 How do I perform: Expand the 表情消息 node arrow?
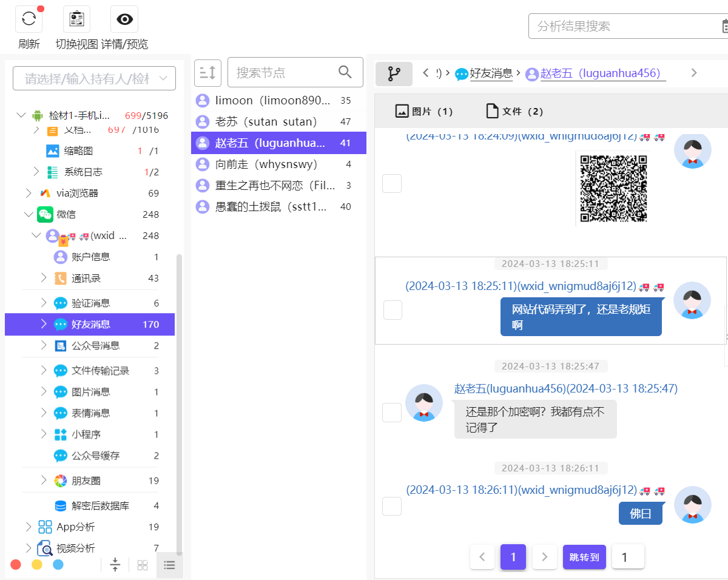click(44, 413)
